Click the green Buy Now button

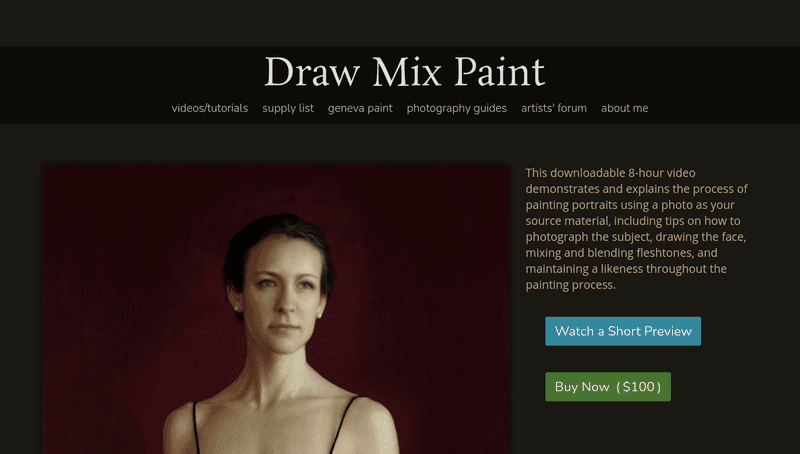(x=608, y=387)
